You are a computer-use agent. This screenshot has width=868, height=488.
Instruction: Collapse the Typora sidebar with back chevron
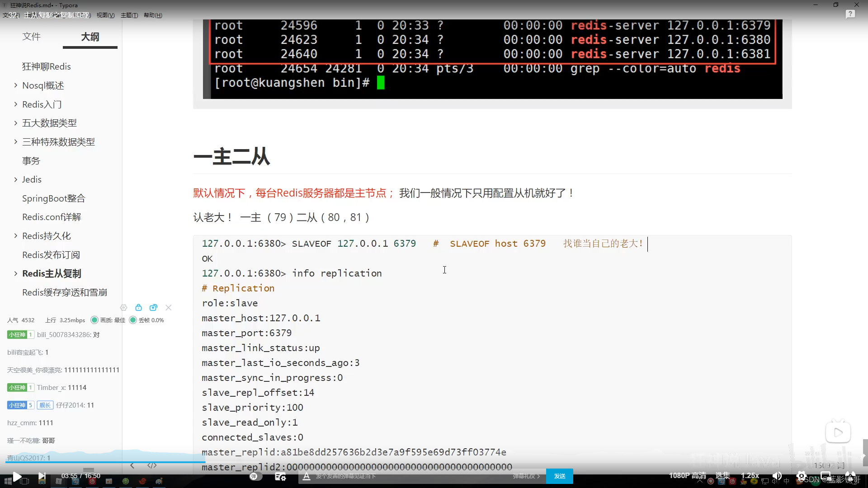(x=132, y=466)
